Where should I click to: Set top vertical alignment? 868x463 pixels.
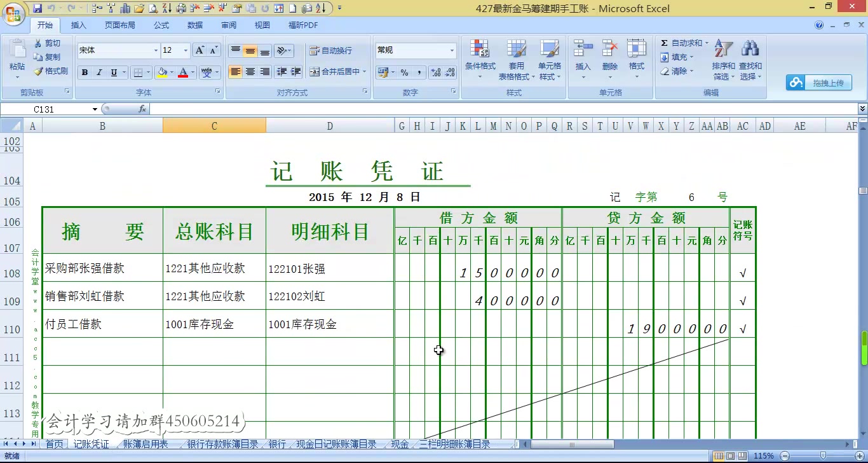point(235,50)
